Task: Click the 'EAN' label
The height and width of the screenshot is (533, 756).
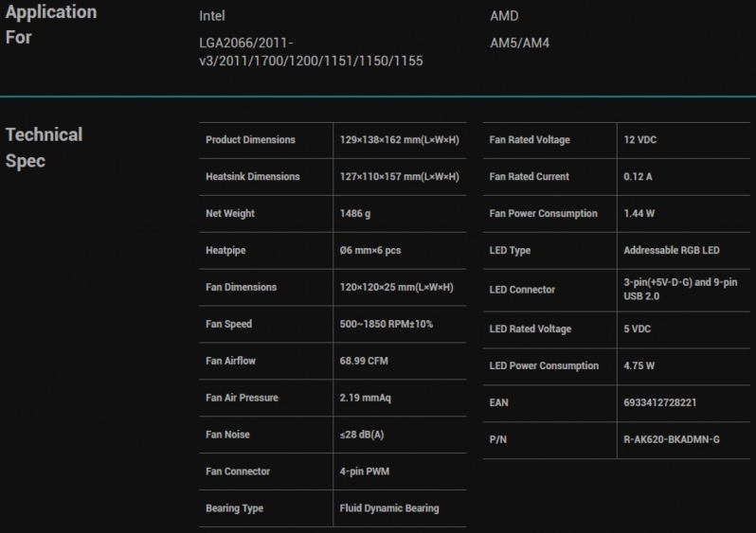Action: pyautogui.click(x=498, y=402)
